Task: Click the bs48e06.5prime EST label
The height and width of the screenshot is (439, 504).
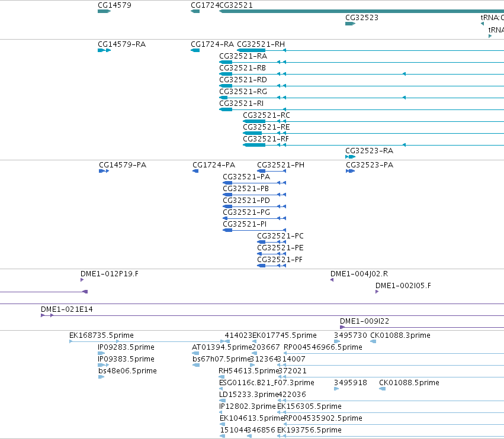Action: 127,371
